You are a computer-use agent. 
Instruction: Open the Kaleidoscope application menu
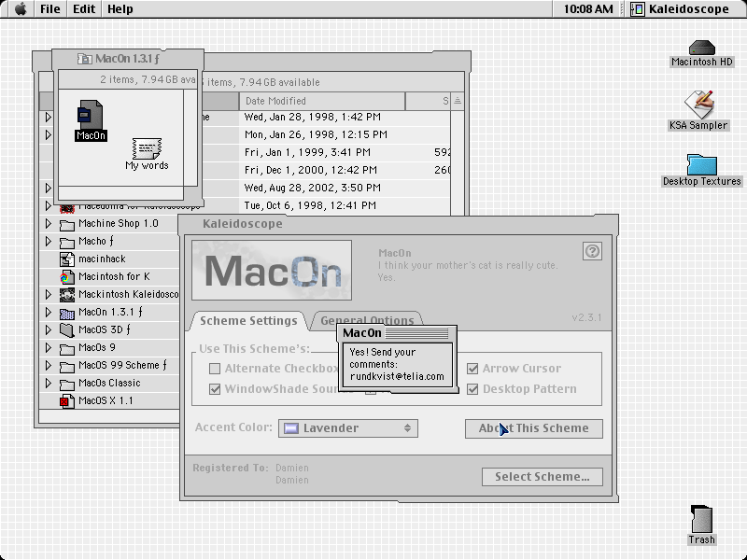point(682,9)
